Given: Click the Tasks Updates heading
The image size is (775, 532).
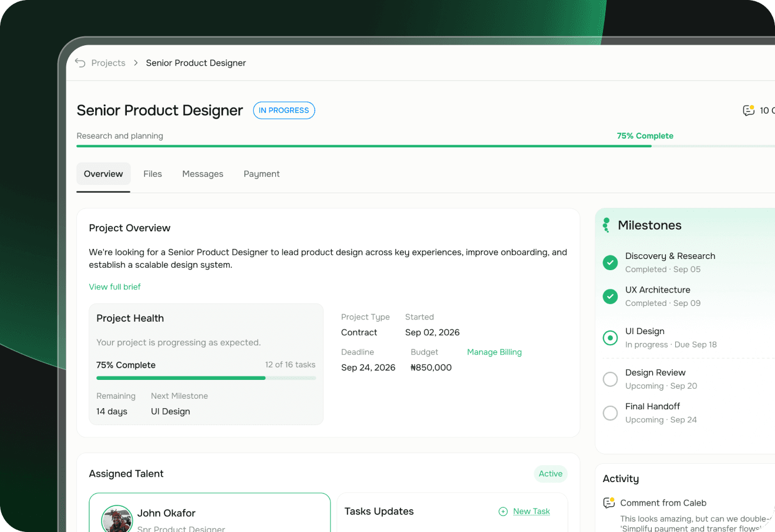Looking at the screenshot, I should click(379, 511).
